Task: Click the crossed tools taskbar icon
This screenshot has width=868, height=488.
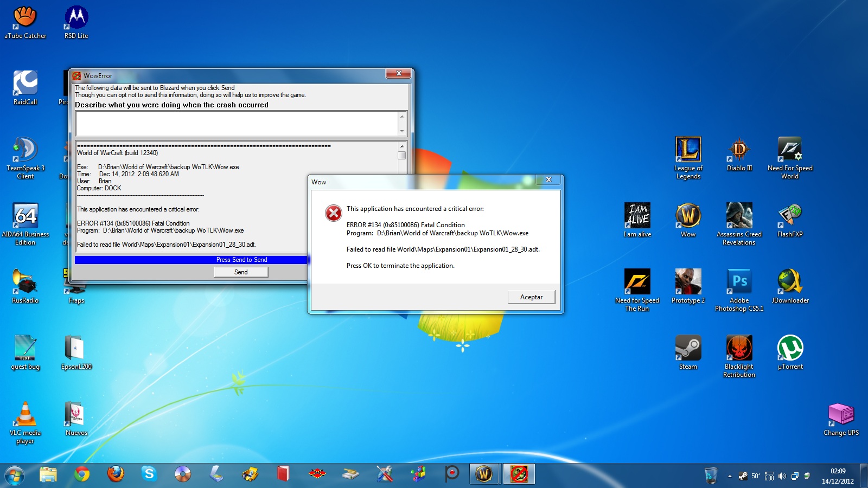Action: pyautogui.click(x=384, y=474)
